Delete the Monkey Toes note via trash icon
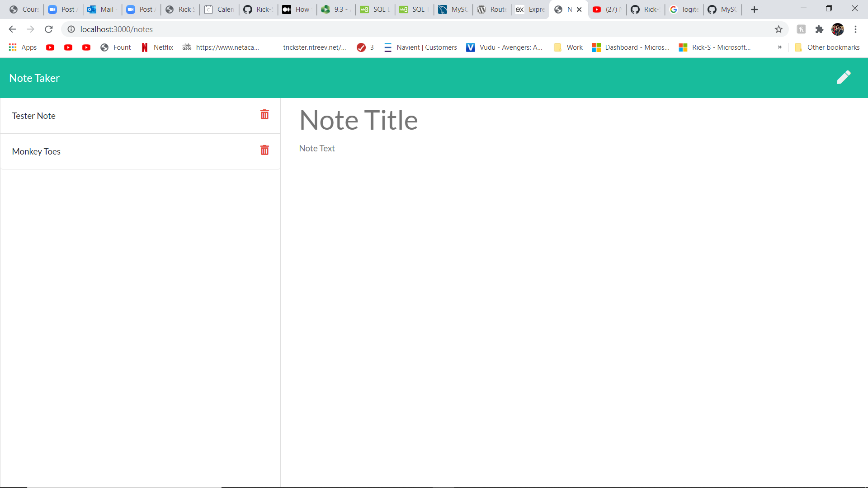 coord(264,150)
